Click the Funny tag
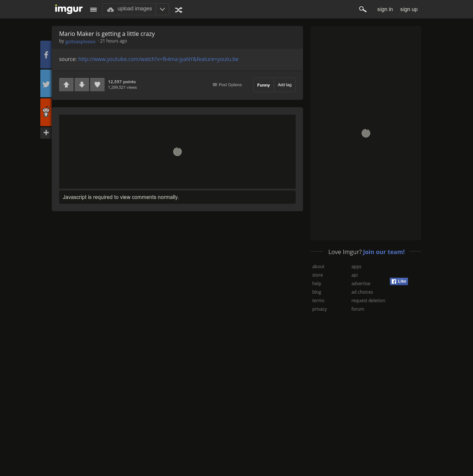 [x=263, y=85]
